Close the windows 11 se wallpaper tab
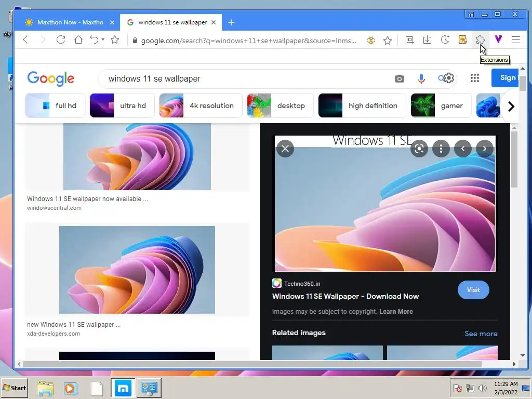Viewport: 532px width, 399px height. (214, 22)
